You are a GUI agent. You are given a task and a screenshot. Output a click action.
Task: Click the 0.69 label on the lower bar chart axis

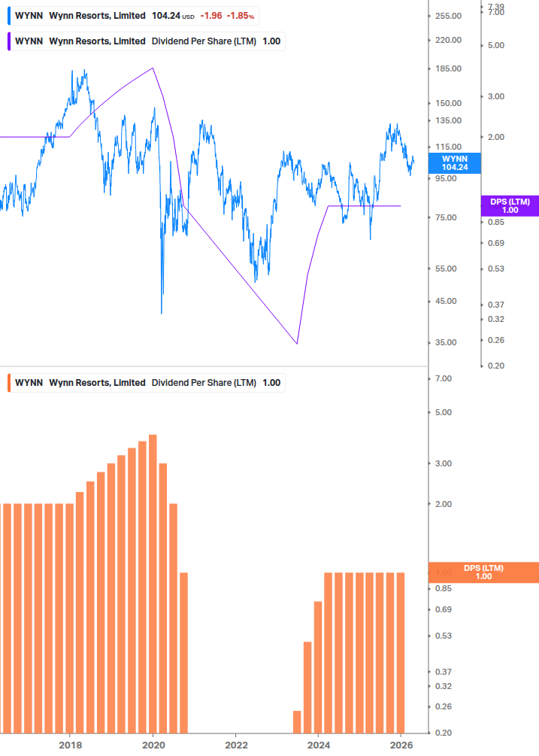click(x=444, y=609)
